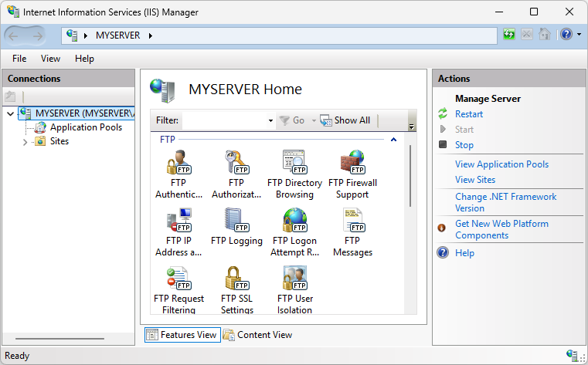Click in the Filter text field
This screenshot has height=365, width=588.
coord(224,120)
